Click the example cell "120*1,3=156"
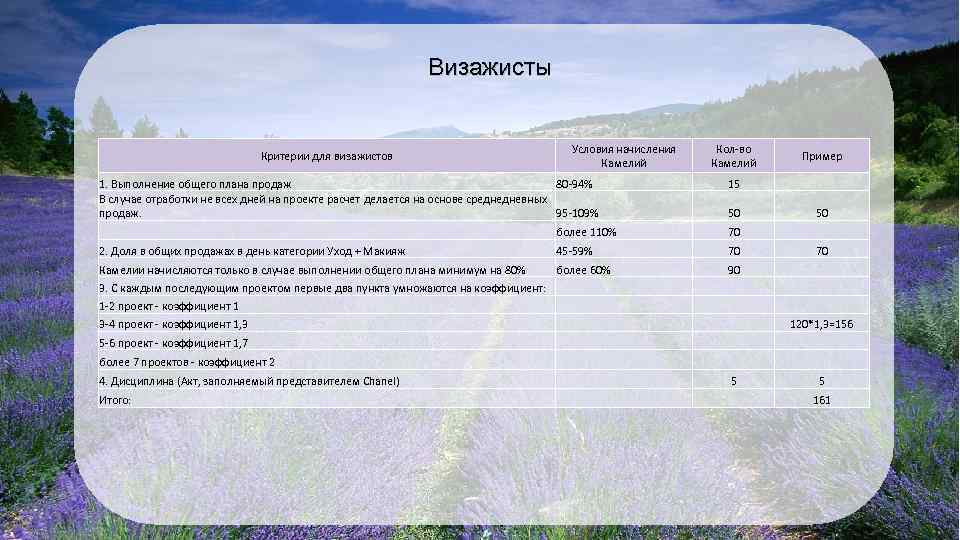The width and height of the screenshot is (960, 540). pos(822,324)
